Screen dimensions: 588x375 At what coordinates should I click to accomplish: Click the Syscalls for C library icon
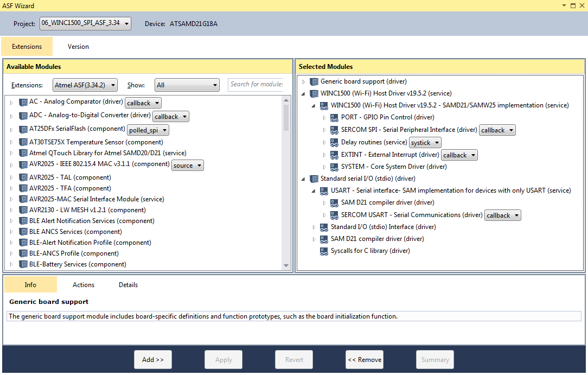click(x=324, y=251)
